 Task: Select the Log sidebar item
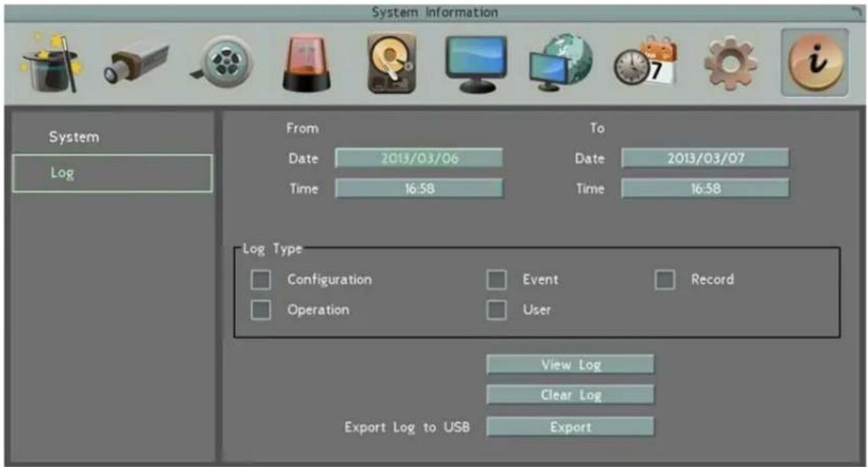[x=112, y=173]
